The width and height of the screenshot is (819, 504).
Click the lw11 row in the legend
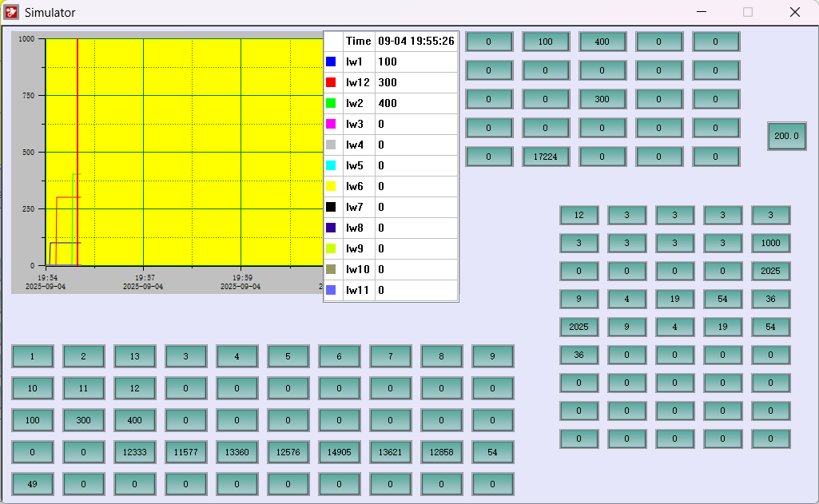pyautogui.click(x=391, y=290)
